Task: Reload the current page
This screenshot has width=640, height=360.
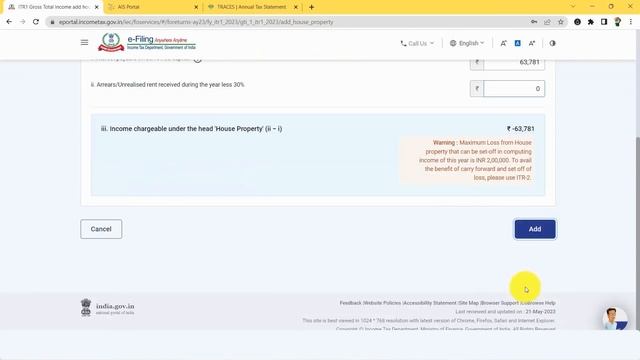Action: tap(36, 22)
